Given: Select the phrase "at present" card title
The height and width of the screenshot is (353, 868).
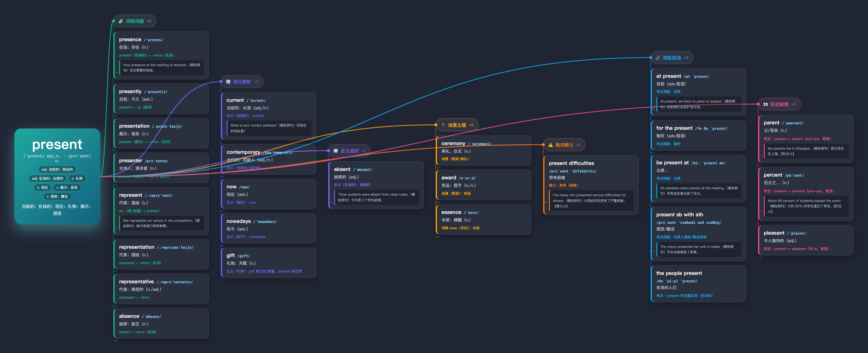Looking at the screenshot, I should point(669,76).
